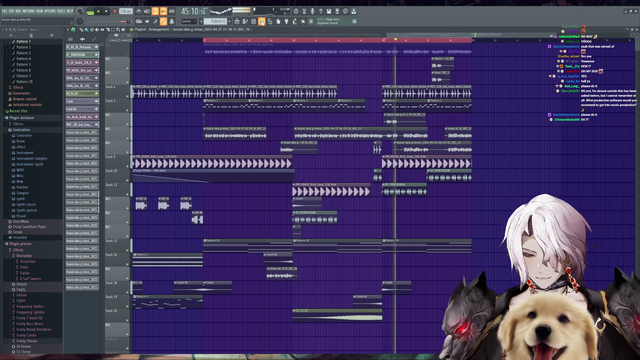Image resolution: width=640 pixels, height=360 pixels.
Task: Click the master pitch knob
Action: tap(80, 21)
